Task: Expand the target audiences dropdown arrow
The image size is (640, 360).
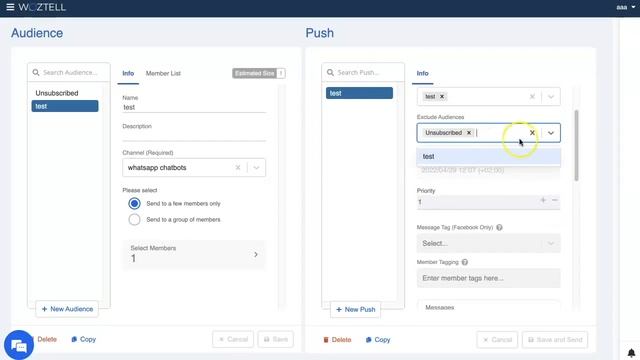Action: (x=551, y=97)
